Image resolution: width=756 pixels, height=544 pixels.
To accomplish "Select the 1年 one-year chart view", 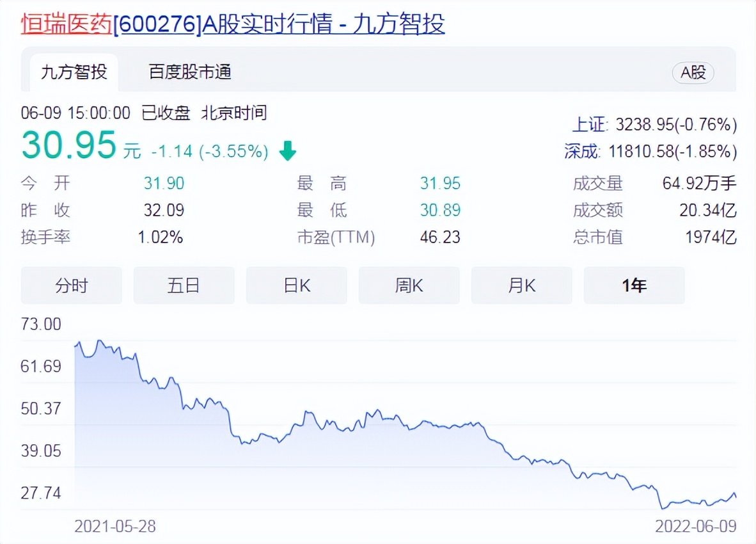I will [x=634, y=285].
